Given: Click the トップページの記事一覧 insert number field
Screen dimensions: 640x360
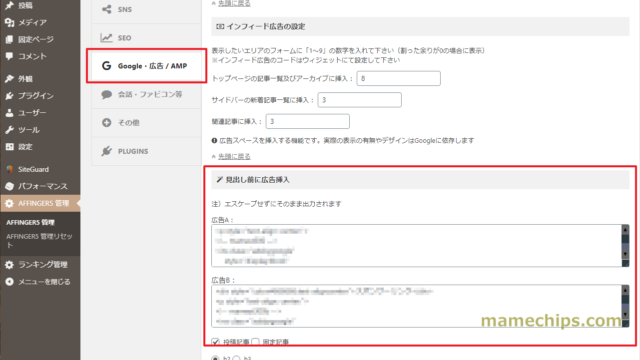Looking at the screenshot, I should point(398,78).
